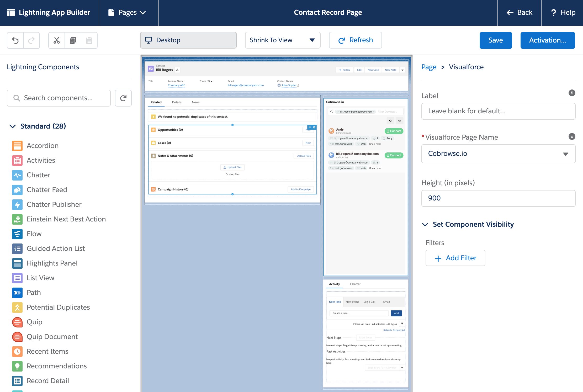This screenshot has width=583, height=392.
Task: Click the Label info icon
Action: pos(572,93)
